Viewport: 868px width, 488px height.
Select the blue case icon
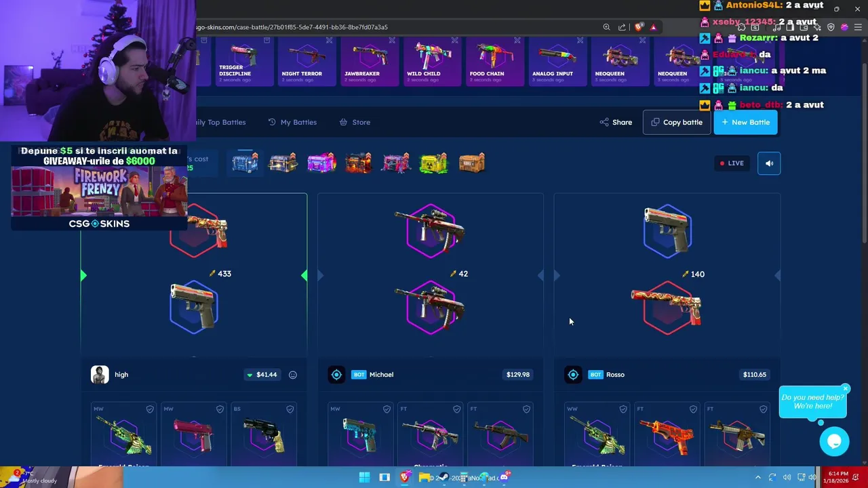pyautogui.click(x=245, y=163)
